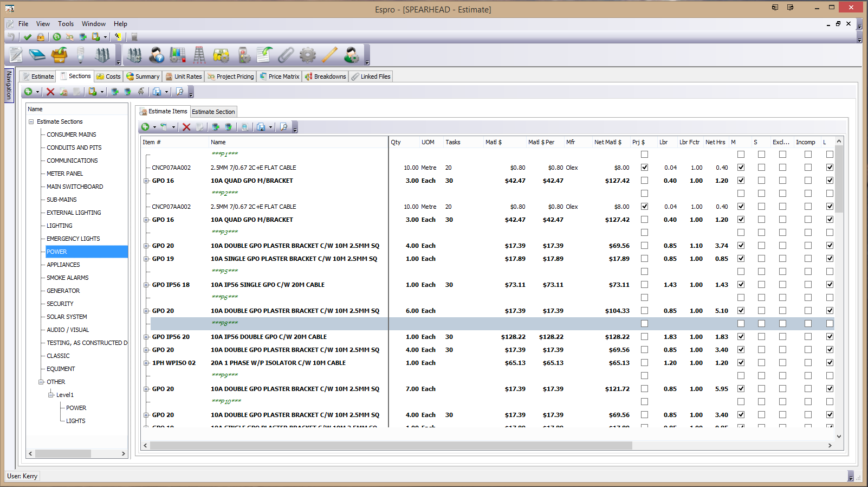Open dropdown arrow beside the green add item button
The height and width of the screenshot is (487, 868).
[x=154, y=127]
